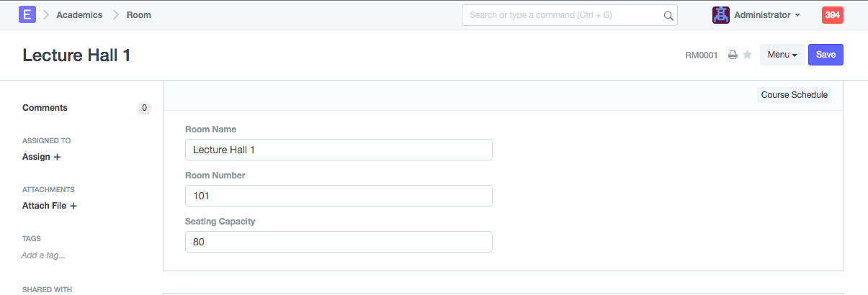Click the Comments count badge
Viewport: 868px width, 295px height.
pos(144,108)
